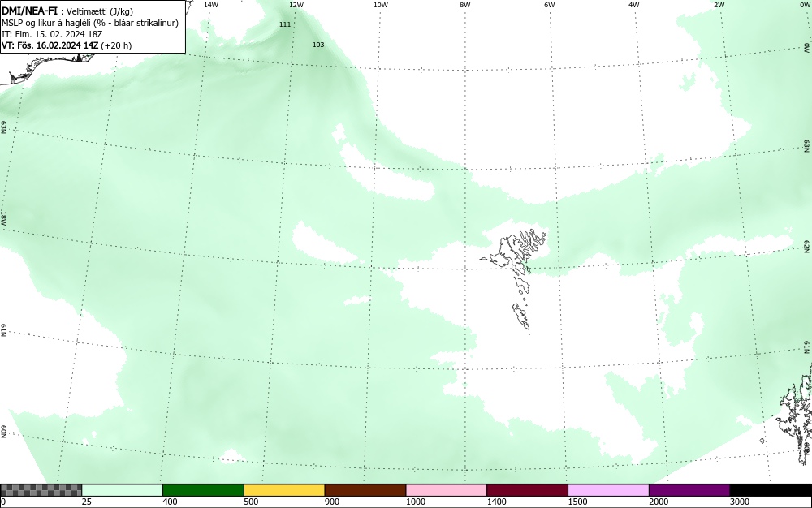
Task: Click the 14W longitude label
Action: click(x=211, y=5)
